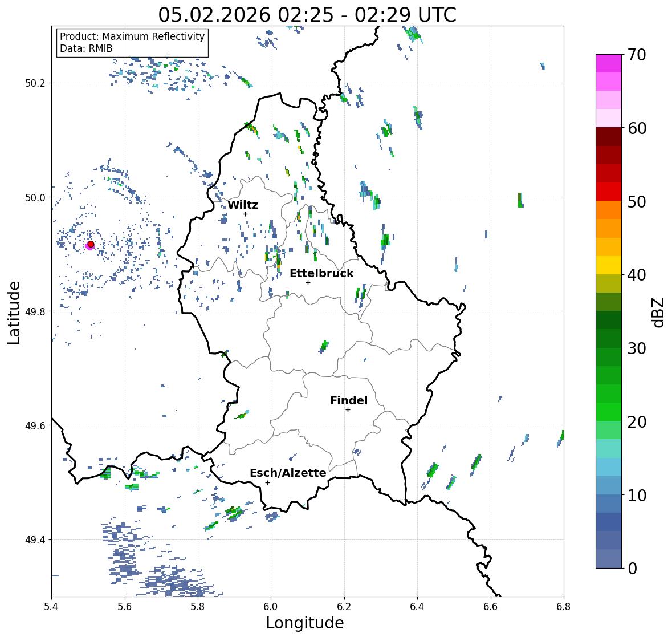
Task: Click the longitude tick label 6.6
Action: (x=490, y=607)
